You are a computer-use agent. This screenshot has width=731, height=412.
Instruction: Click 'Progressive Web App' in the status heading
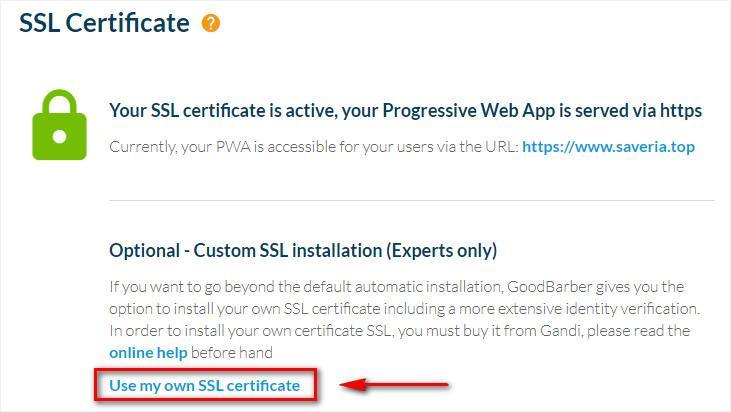point(469,111)
